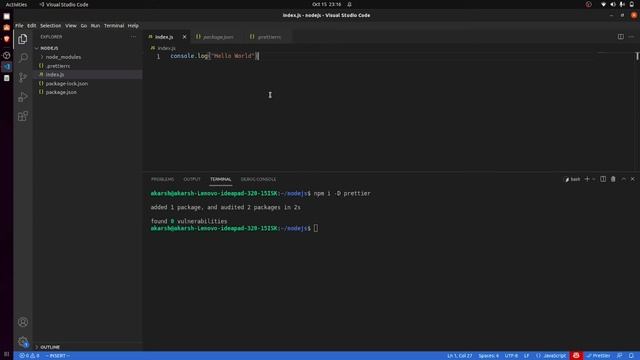640x360 pixels.
Task: Open the system volume tray icon
Action: [613, 4]
